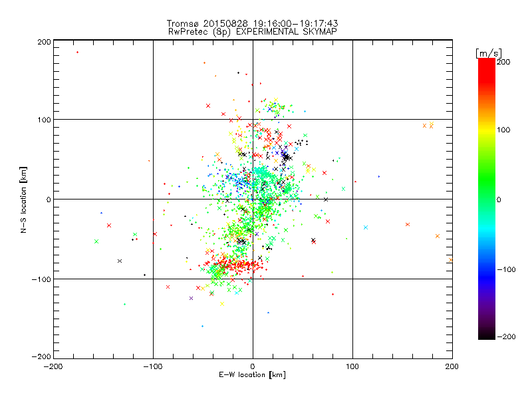532x399 pixels.
Task: Click the y-axis tick label '200'
Action: pyautogui.click(x=44, y=42)
